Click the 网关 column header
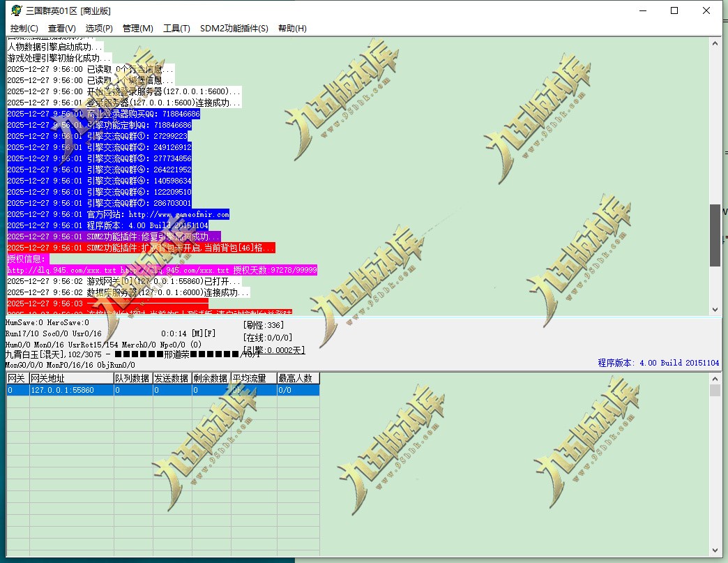Viewport: 728px width, 563px height. point(17,378)
